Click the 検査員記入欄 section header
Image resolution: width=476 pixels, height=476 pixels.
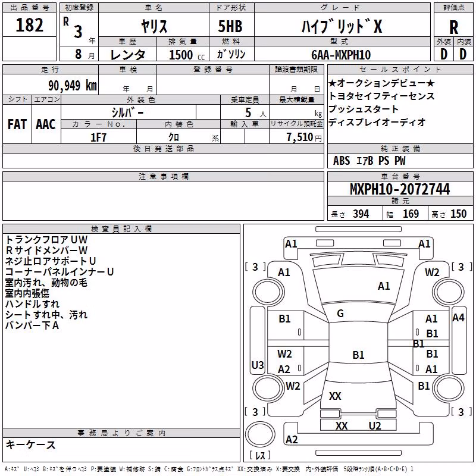coord(121,229)
